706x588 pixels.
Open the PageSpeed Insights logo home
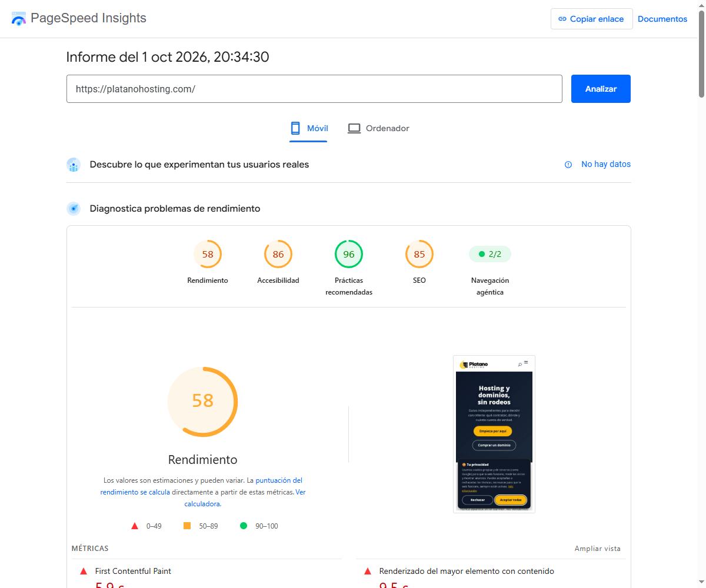pyautogui.click(x=79, y=19)
